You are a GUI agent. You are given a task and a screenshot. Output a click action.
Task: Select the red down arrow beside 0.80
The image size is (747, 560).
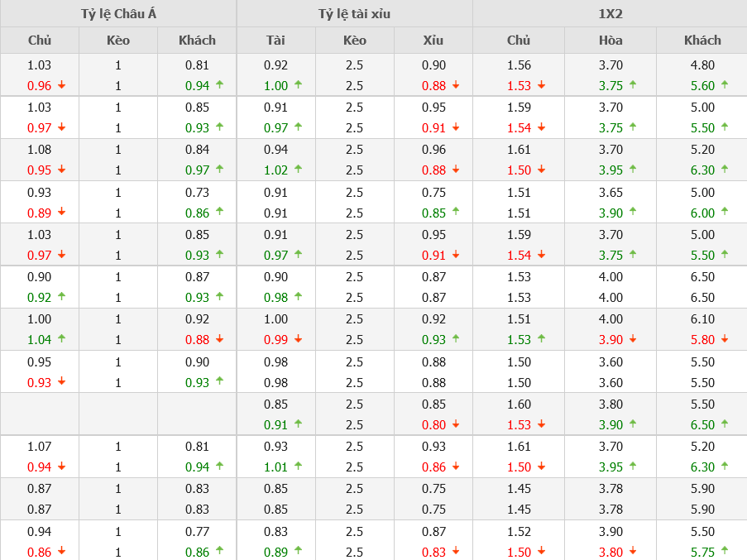point(456,424)
